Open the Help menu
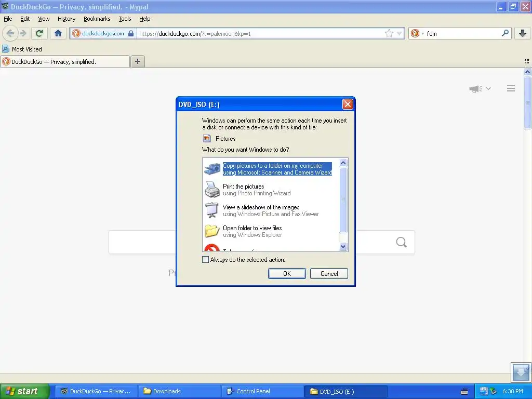The width and height of the screenshot is (532, 399). 144,19
